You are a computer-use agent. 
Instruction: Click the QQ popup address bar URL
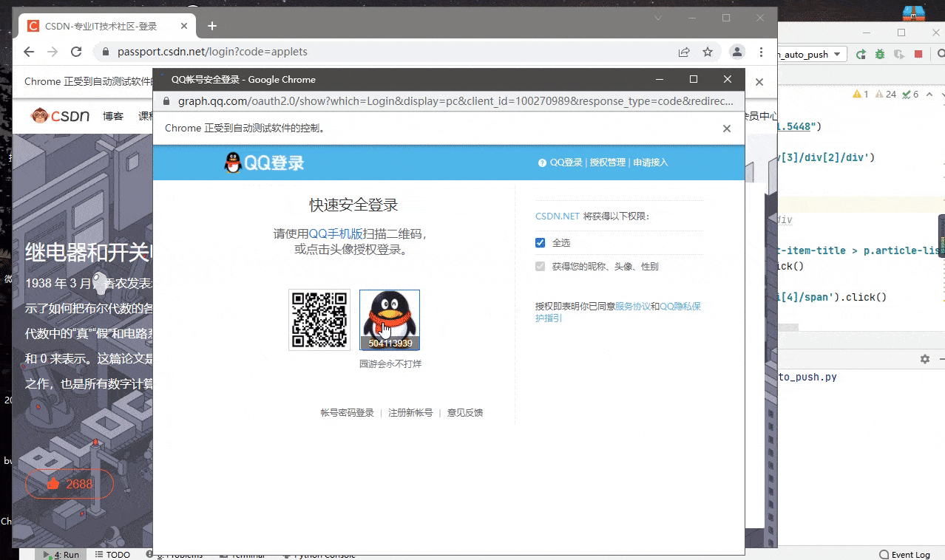(455, 101)
